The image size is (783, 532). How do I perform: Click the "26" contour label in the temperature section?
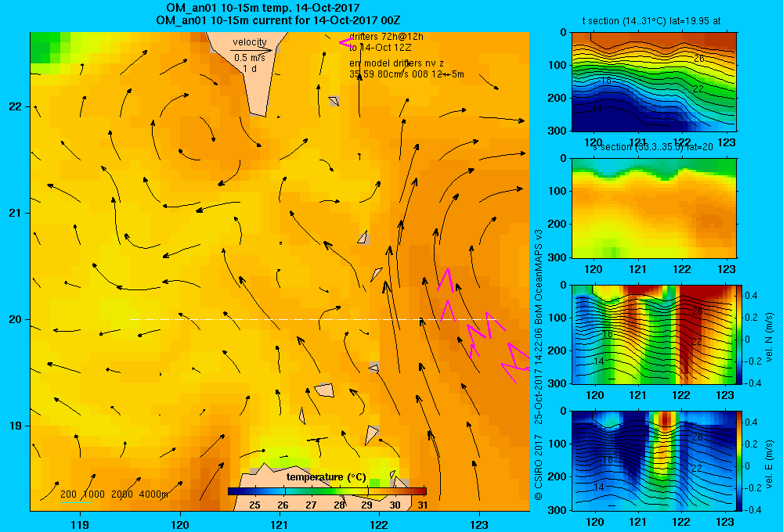tap(699, 59)
